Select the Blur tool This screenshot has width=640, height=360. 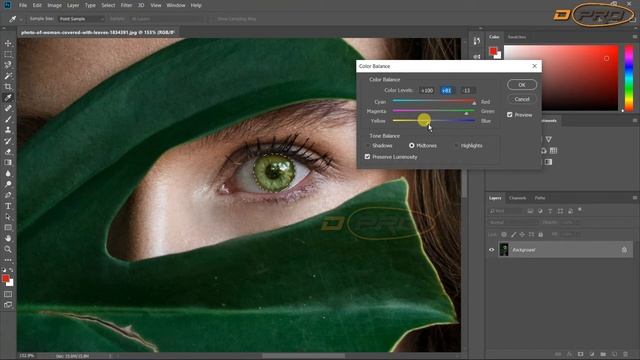[8, 173]
